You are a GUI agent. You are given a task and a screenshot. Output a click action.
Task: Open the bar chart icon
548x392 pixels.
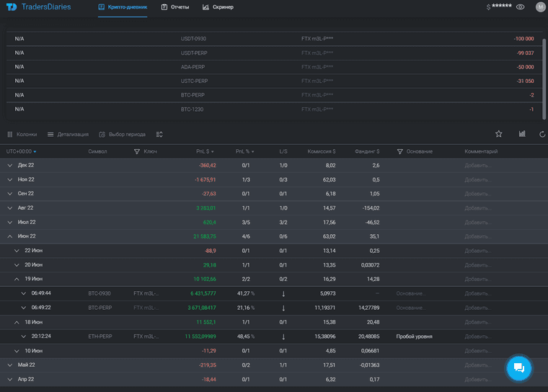point(522,134)
